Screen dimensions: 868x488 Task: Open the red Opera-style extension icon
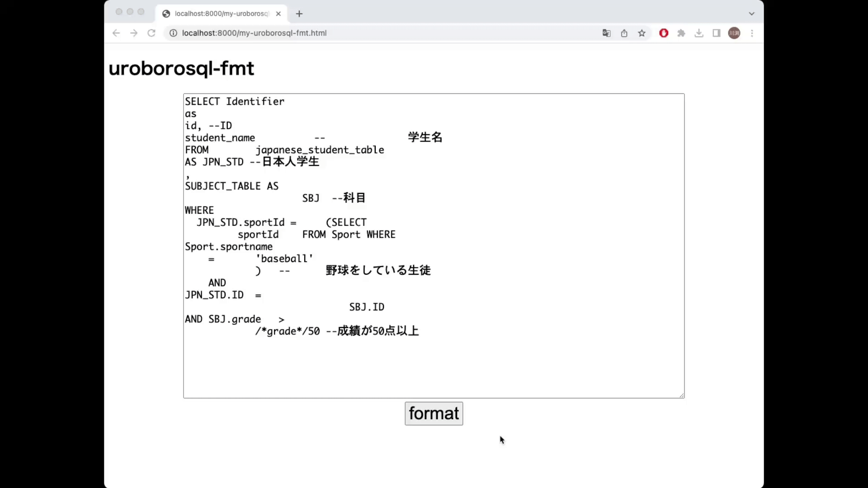point(664,33)
